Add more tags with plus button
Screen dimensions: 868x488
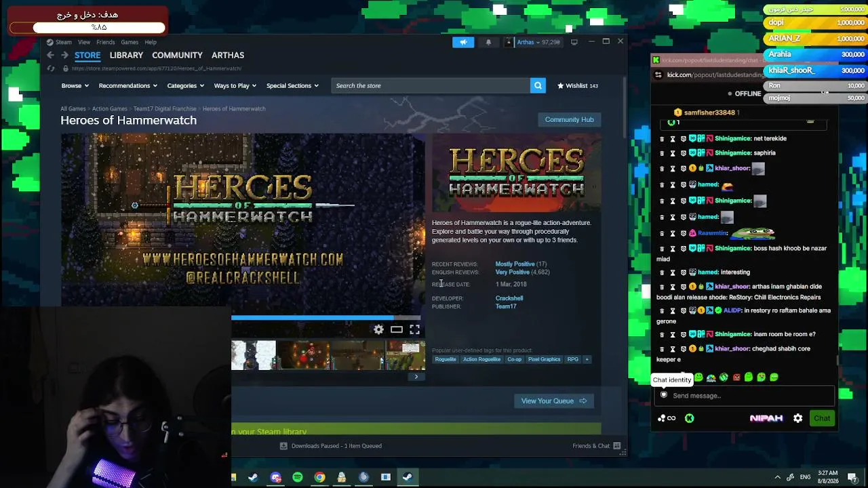pyautogui.click(x=587, y=359)
